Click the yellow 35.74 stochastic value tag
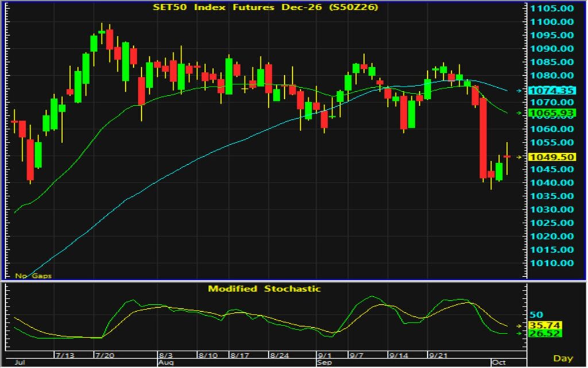The image size is (588, 368). click(x=545, y=326)
